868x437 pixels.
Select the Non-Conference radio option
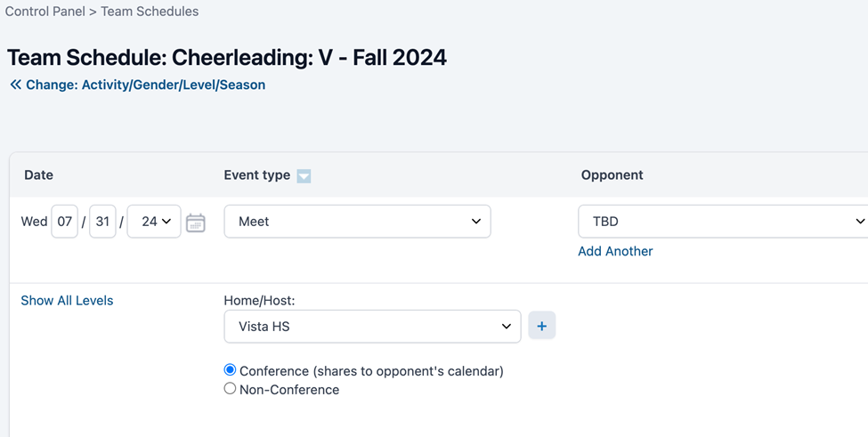pos(230,388)
